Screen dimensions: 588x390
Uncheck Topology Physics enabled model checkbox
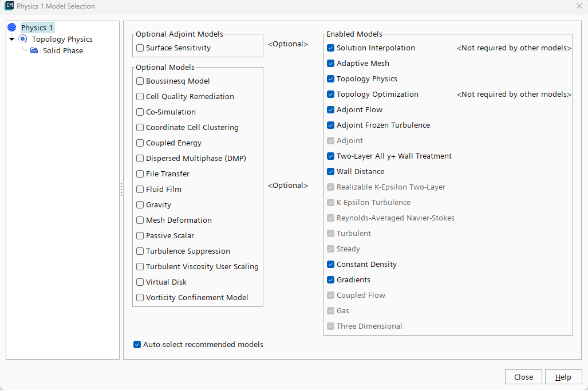pyautogui.click(x=330, y=79)
